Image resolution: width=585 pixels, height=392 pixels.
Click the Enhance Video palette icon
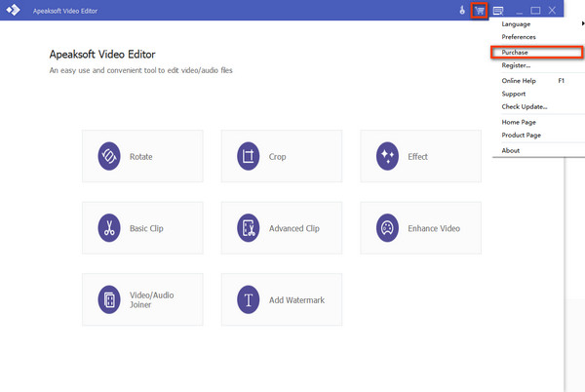387,227
